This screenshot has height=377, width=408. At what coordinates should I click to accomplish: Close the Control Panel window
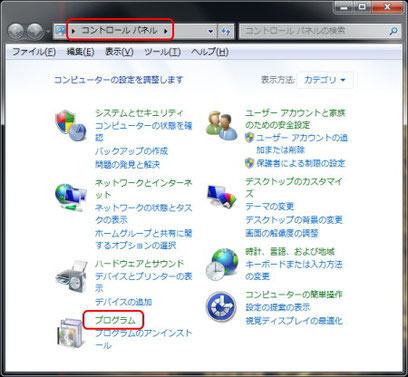tap(387, 6)
